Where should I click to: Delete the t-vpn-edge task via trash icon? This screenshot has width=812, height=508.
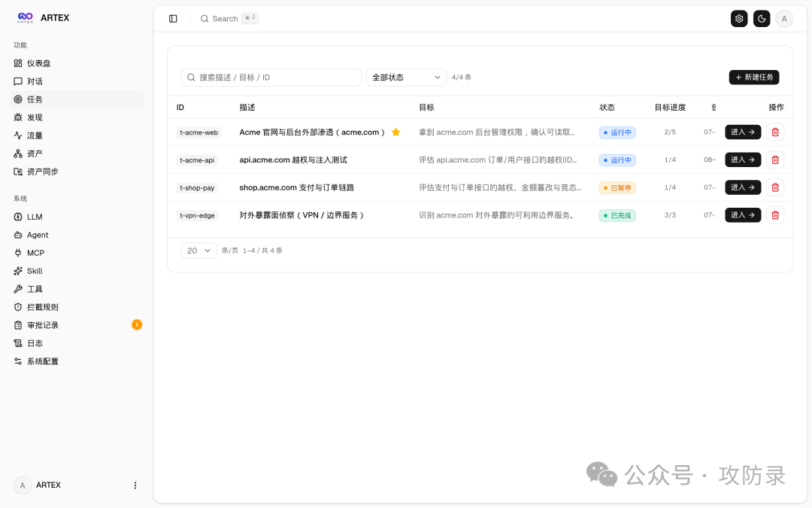click(775, 215)
